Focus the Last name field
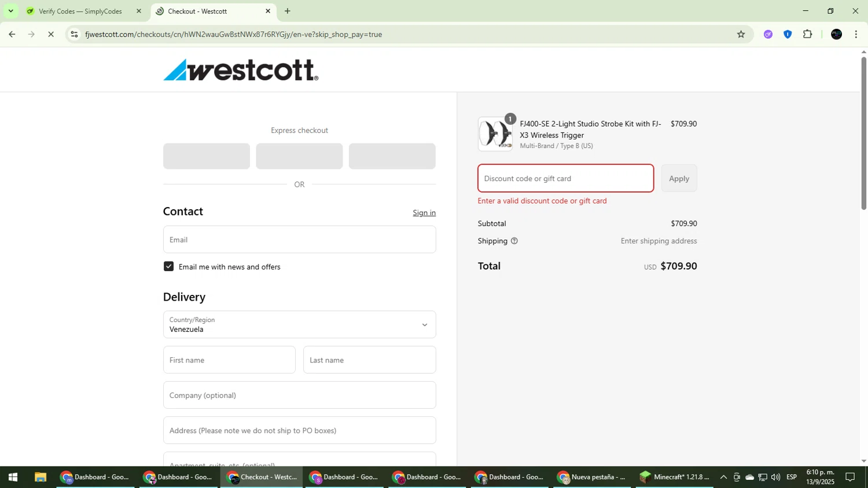The width and height of the screenshot is (868, 488). [369, 360]
